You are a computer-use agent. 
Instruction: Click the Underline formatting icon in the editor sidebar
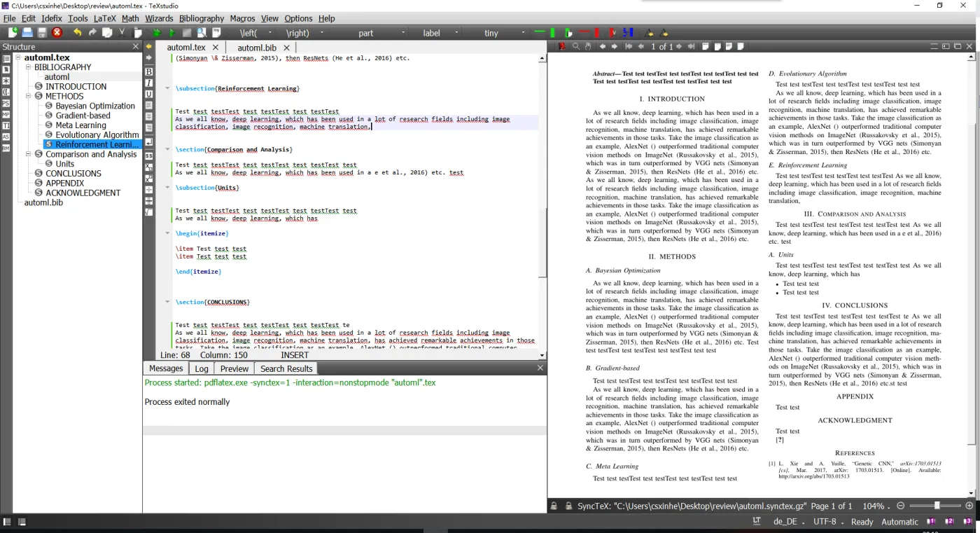coord(149,94)
